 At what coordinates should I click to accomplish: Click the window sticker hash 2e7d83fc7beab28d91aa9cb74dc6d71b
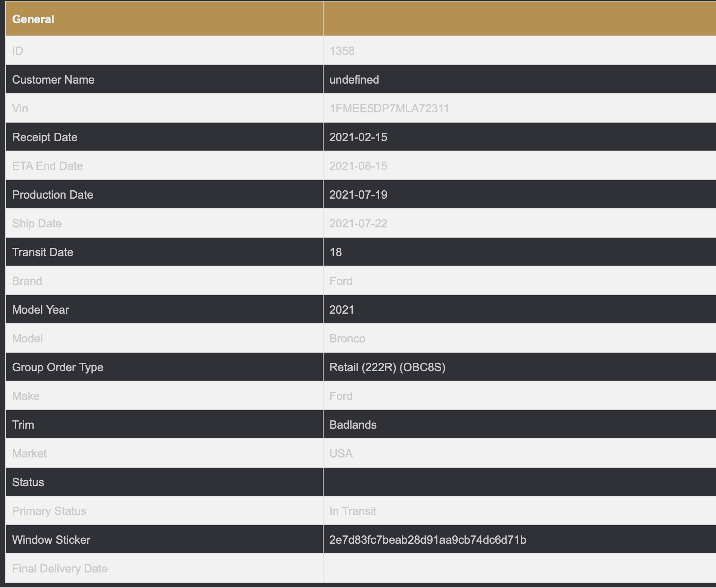pos(428,540)
